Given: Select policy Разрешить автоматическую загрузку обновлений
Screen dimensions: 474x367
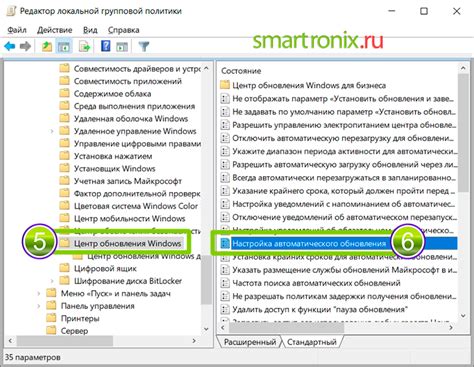Looking at the screenshot, I should click(345, 164).
